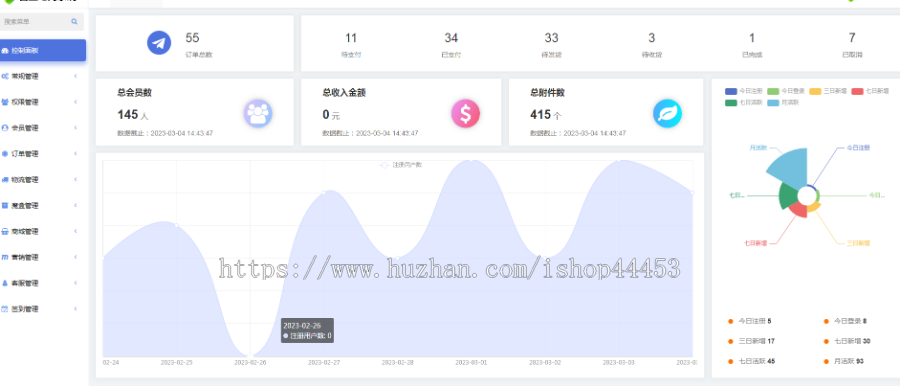The height and width of the screenshot is (386, 900).
Task: Open the 权限管理 menu label
Action: [x=25, y=102]
